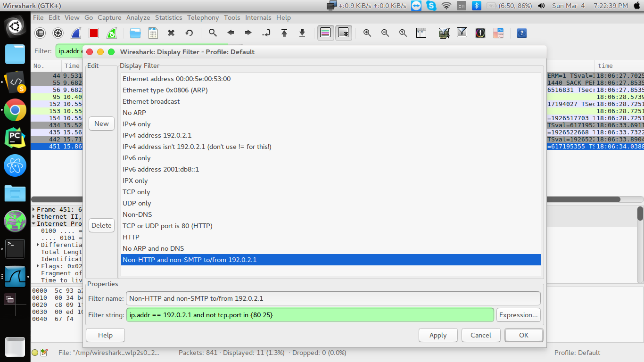The image size is (644, 362).
Task: Select 'IPv6 address 2001:db8::1' filter
Action: tap(331, 169)
